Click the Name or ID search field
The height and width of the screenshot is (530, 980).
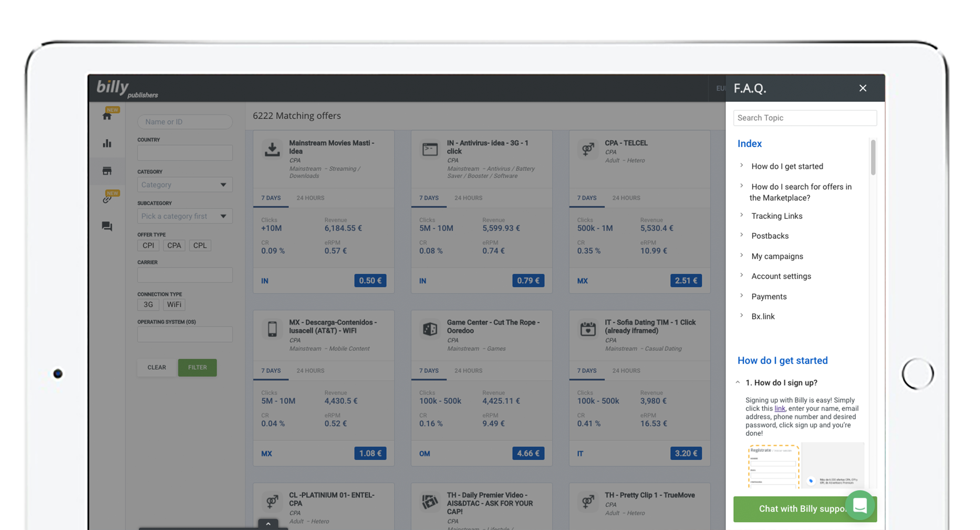click(185, 122)
